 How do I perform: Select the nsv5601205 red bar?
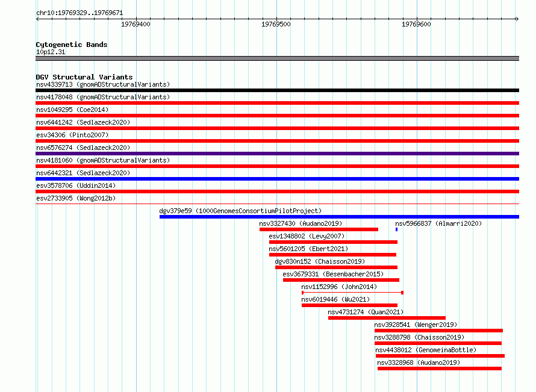pos(332,255)
